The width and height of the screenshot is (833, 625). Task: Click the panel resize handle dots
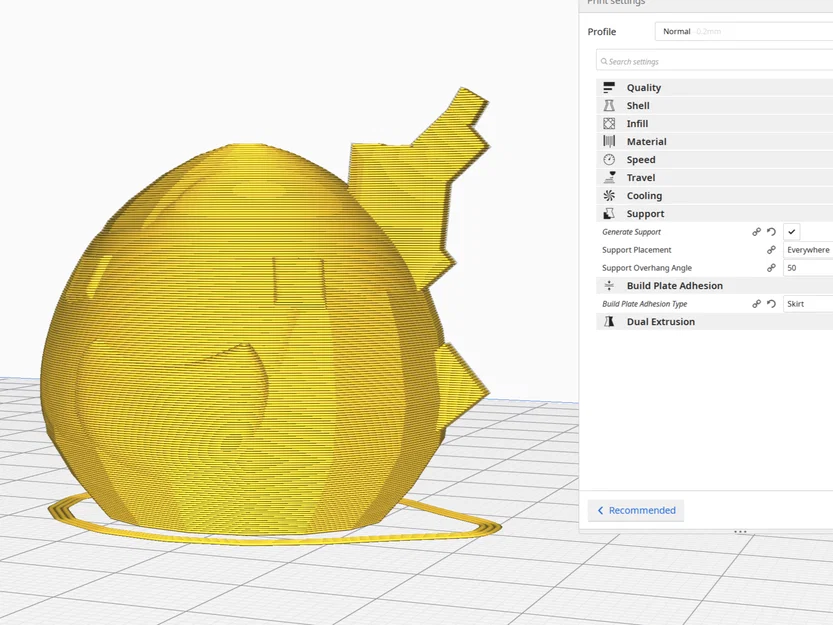click(740, 531)
